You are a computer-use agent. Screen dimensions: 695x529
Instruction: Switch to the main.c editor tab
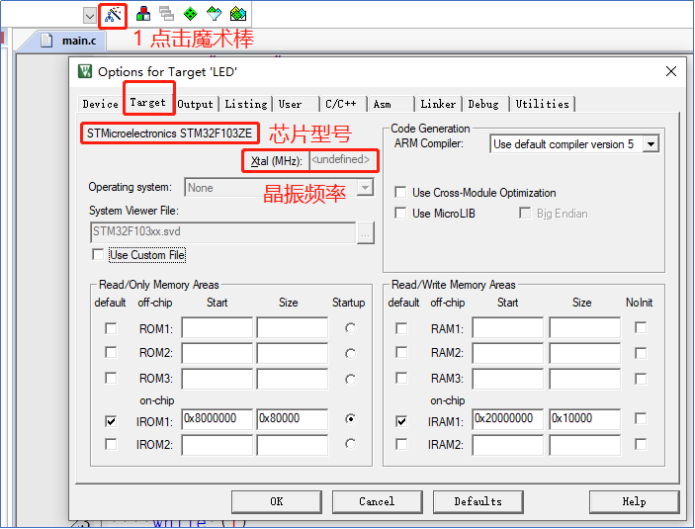[68, 41]
